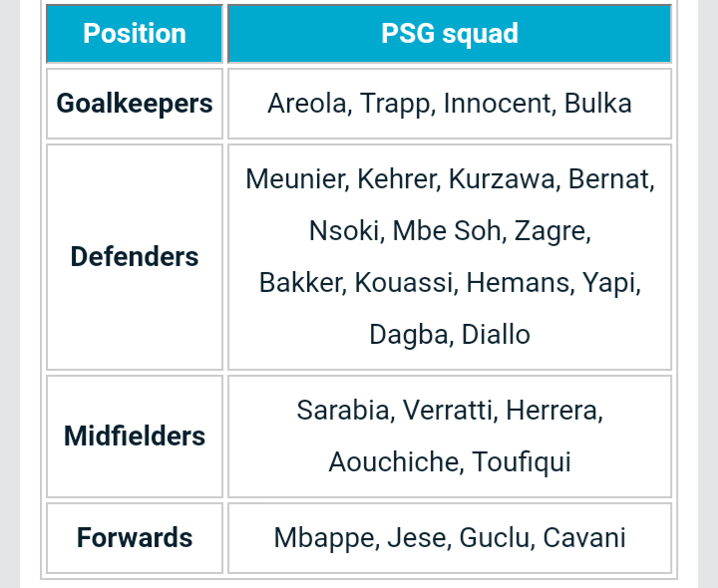Click the midfielder name Toufiqui

point(522,462)
